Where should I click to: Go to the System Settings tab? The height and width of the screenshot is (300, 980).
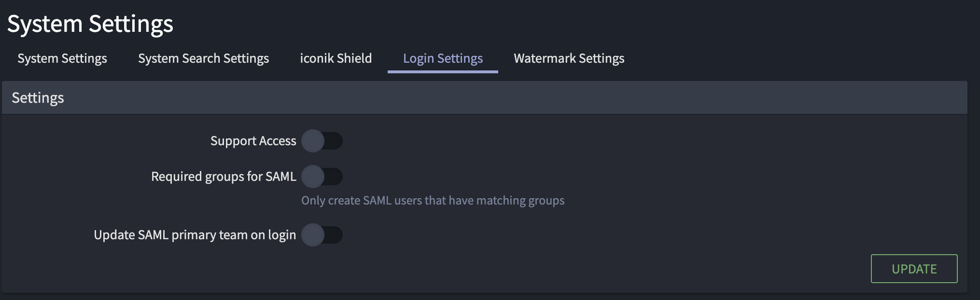point(62,58)
